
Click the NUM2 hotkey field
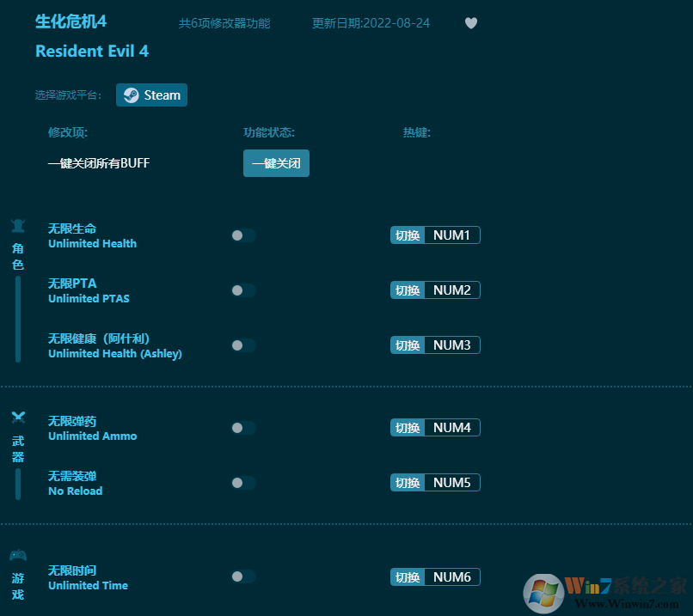click(x=452, y=290)
